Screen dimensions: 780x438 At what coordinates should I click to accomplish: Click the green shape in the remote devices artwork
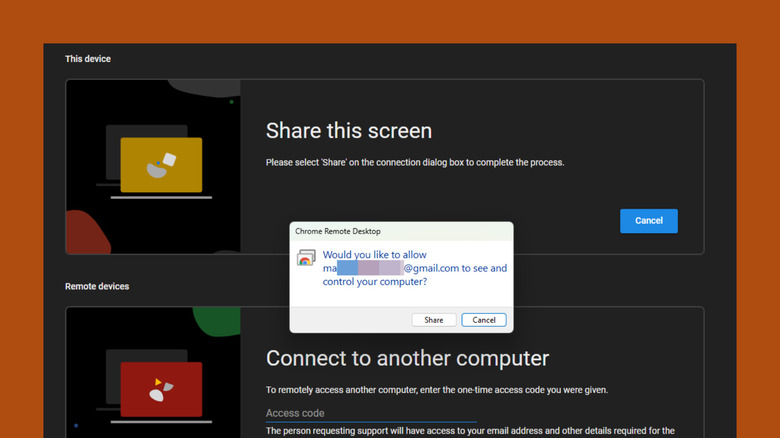coord(218,328)
